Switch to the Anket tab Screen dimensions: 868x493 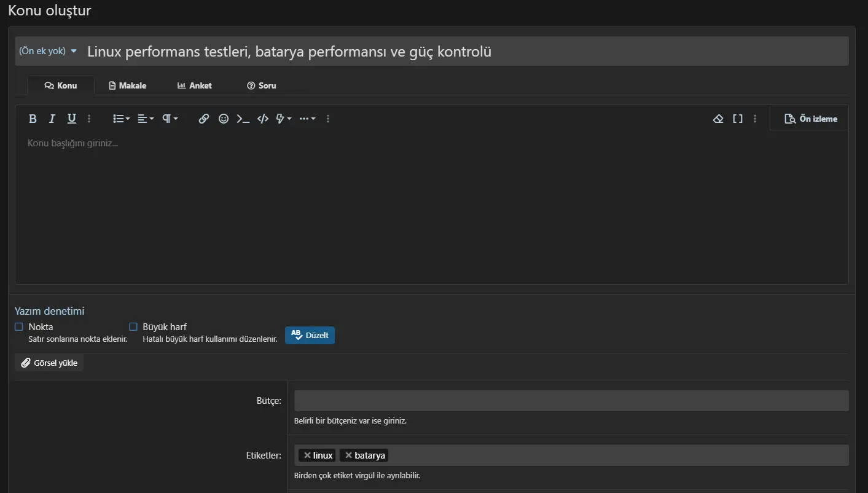tap(195, 85)
